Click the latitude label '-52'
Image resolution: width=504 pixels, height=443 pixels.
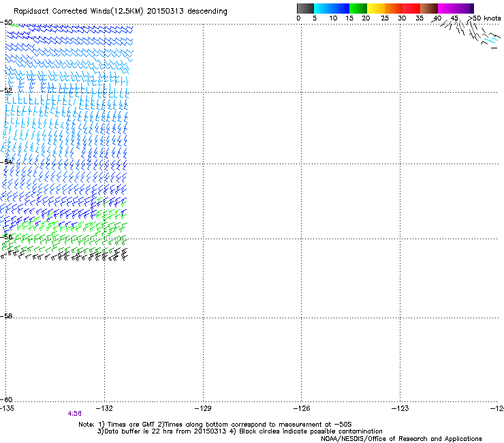(x=6, y=90)
